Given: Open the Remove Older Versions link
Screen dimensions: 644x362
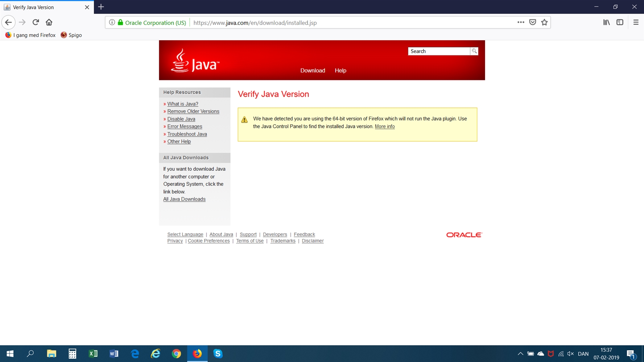Looking at the screenshot, I should pos(193,111).
